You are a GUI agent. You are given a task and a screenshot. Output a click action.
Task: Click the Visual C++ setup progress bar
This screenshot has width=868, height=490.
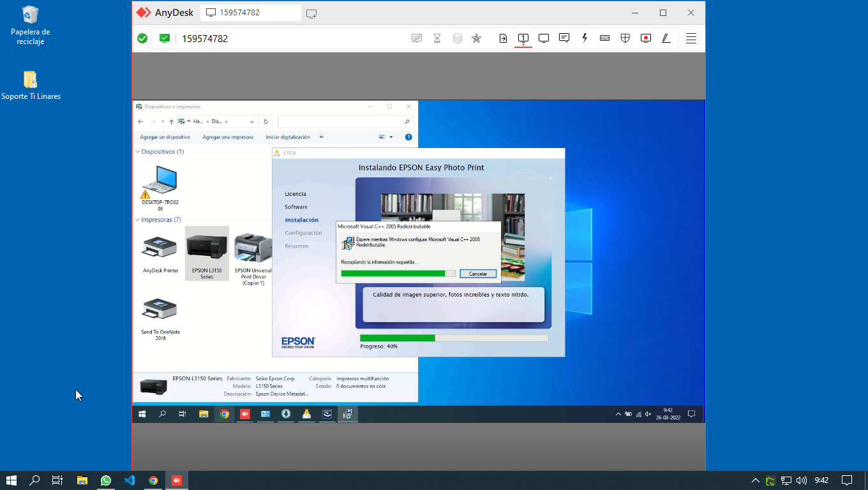(398, 274)
